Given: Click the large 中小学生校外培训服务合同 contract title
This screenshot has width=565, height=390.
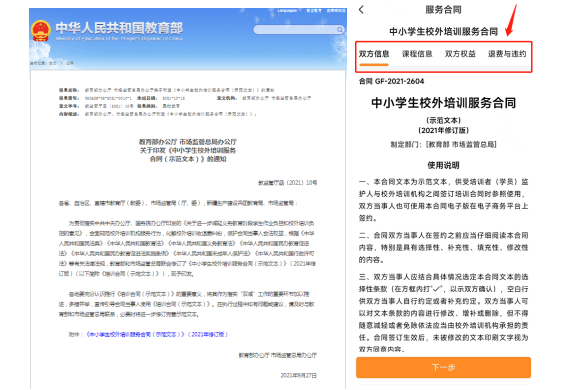Looking at the screenshot, I should coord(443,103).
